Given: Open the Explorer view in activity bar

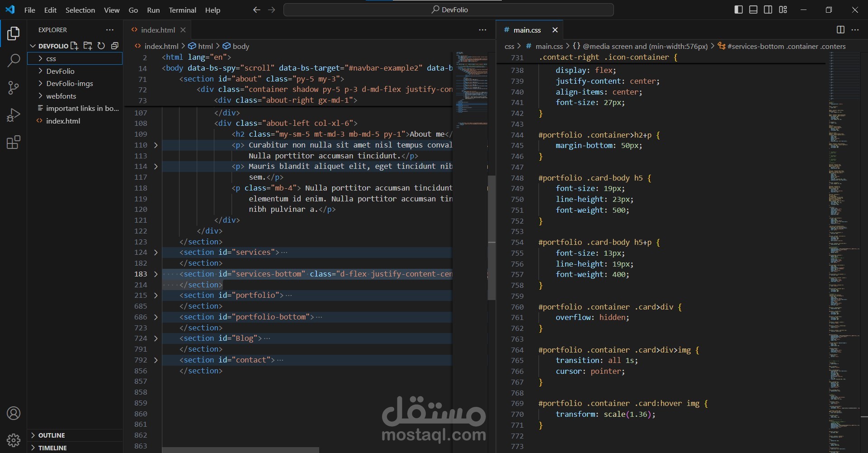Looking at the screenshot, I should point(14,33).
